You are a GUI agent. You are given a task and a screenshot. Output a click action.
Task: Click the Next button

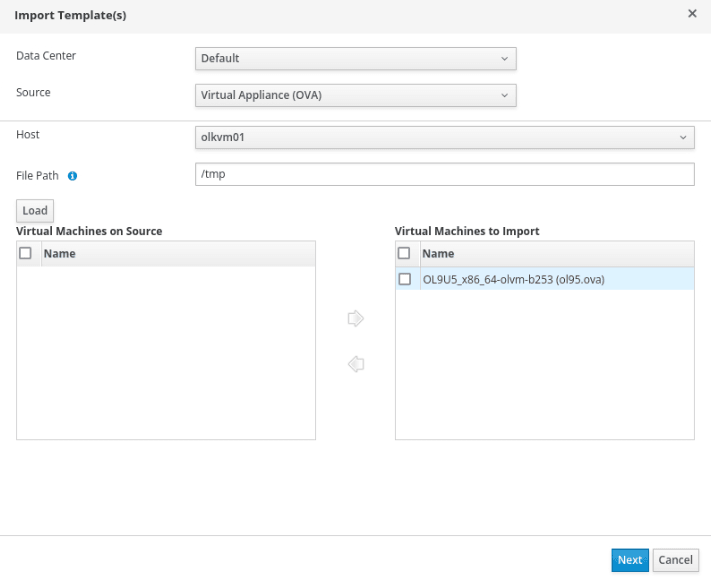(x=630, y=560)
